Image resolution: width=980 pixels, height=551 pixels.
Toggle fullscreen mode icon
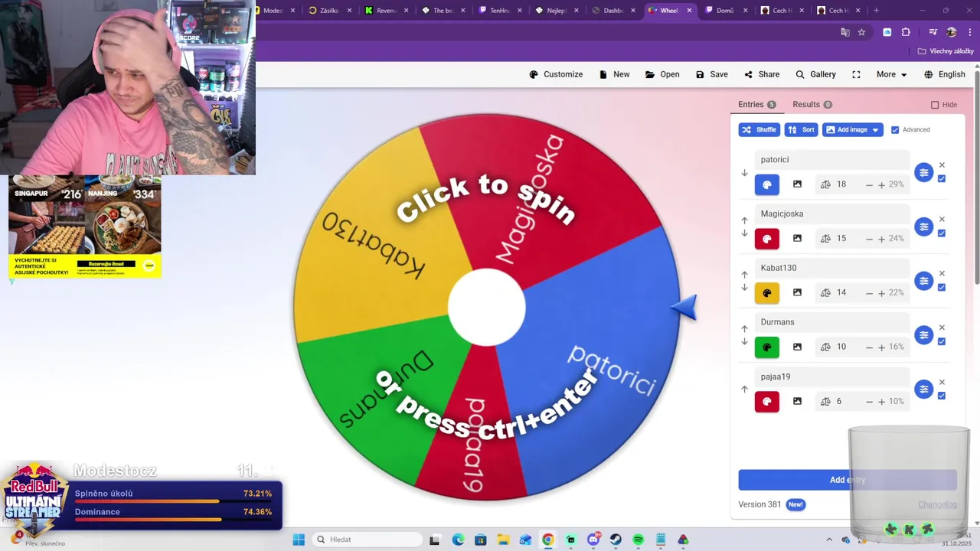click(x=856, y=74)
